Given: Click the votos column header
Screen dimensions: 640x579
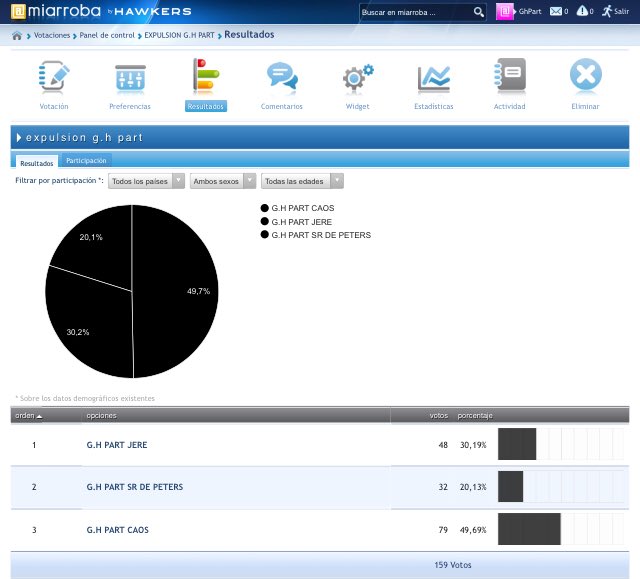Looking at the screenshot, I should [438, 415].
